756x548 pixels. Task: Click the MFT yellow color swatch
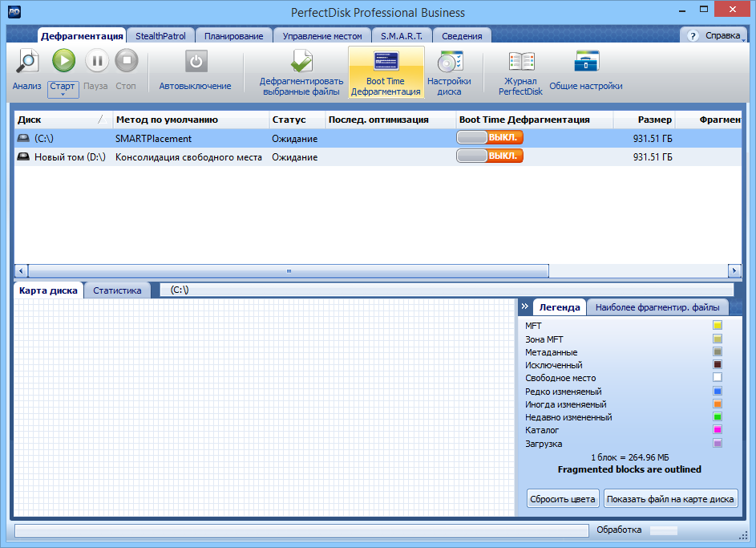pos(718,326)
